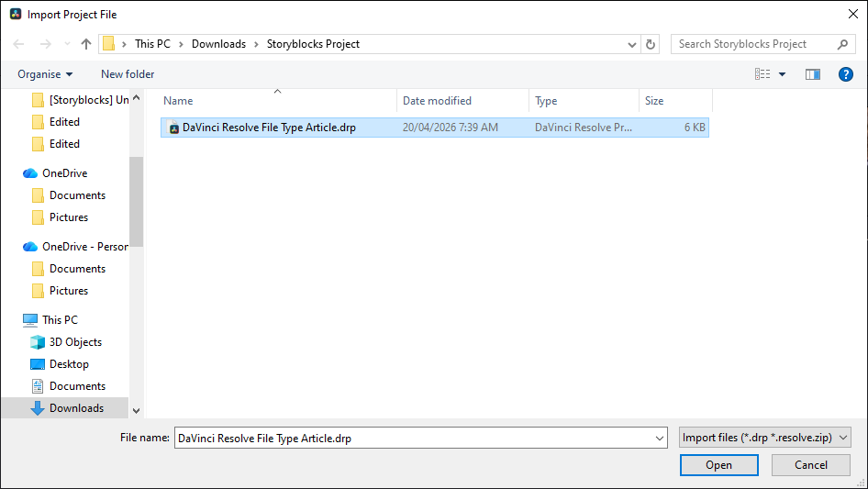Click folder icon in address bar
The image size is (868, 489).
109,44
